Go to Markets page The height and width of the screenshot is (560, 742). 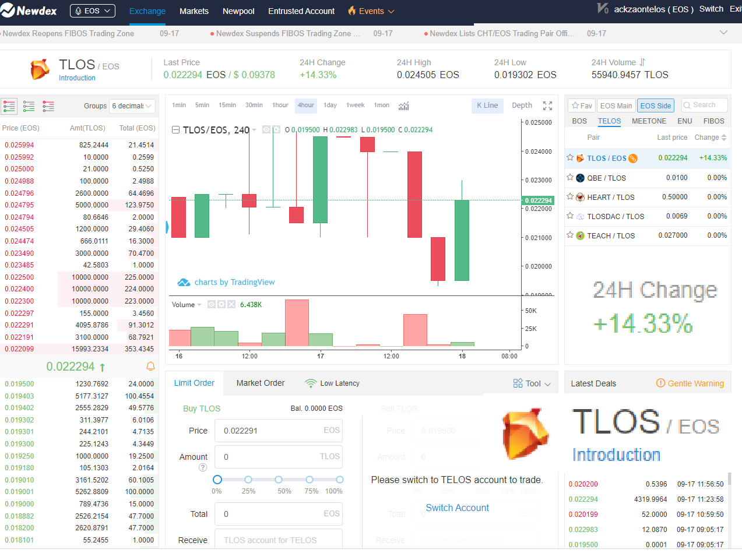pos(194,11)
